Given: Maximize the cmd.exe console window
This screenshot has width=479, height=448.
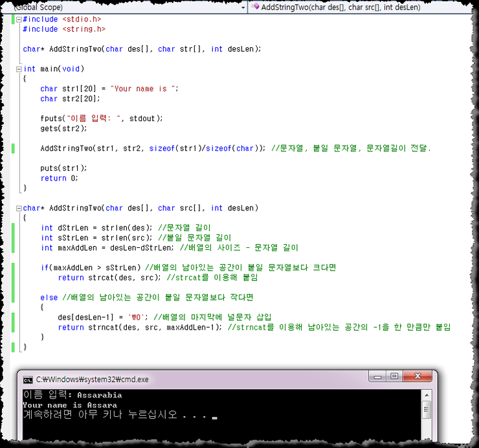Looking at the screenshot, I should [x=394, y=377].
